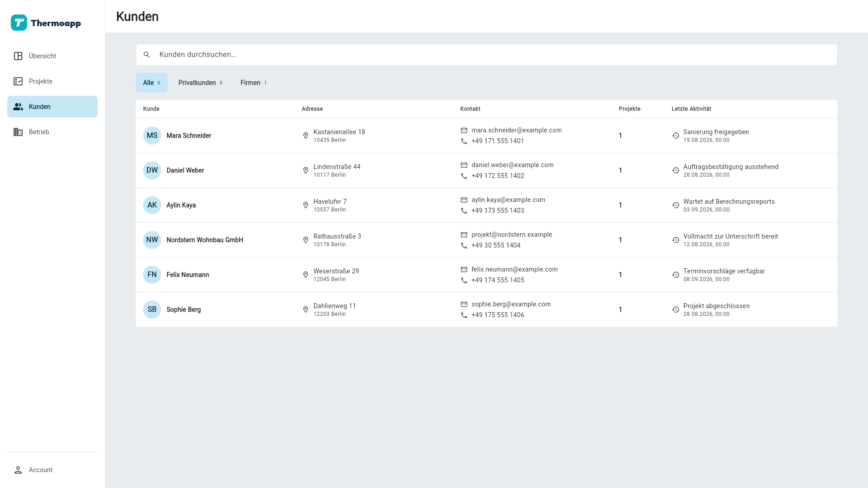Click the Kunde column header

(x=151, y=109)
